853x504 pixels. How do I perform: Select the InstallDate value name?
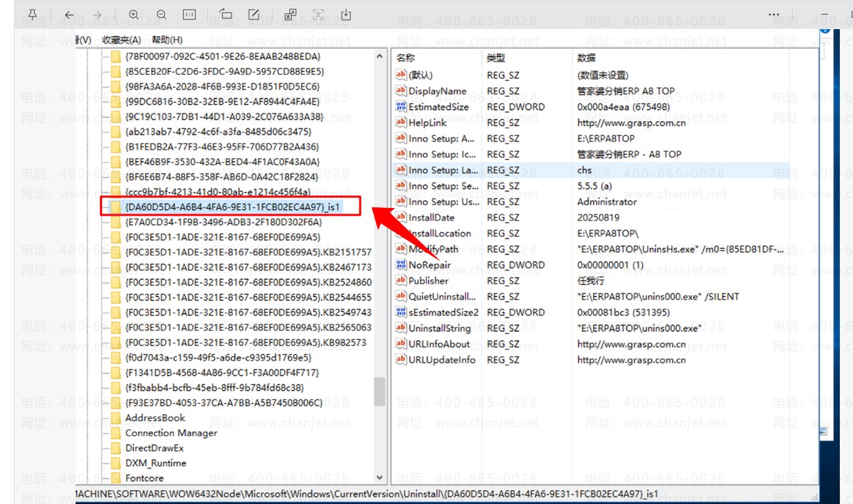point(431,218)
